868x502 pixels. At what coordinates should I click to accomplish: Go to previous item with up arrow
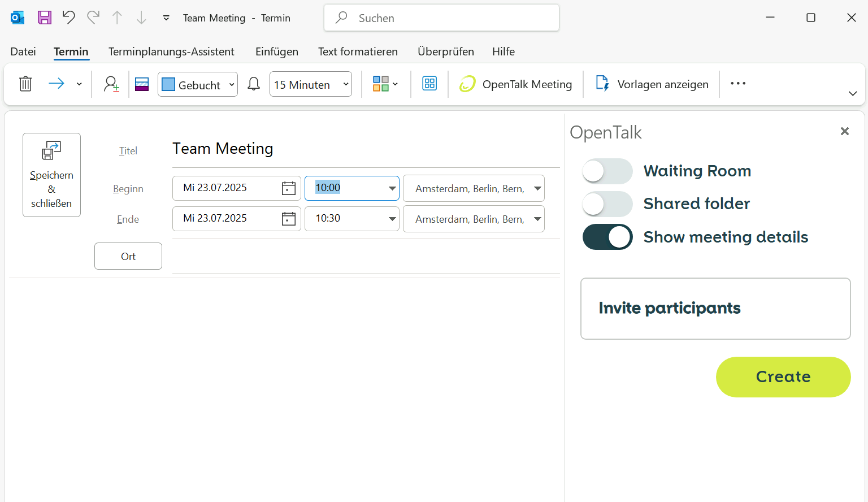click(x=117, y=18)
